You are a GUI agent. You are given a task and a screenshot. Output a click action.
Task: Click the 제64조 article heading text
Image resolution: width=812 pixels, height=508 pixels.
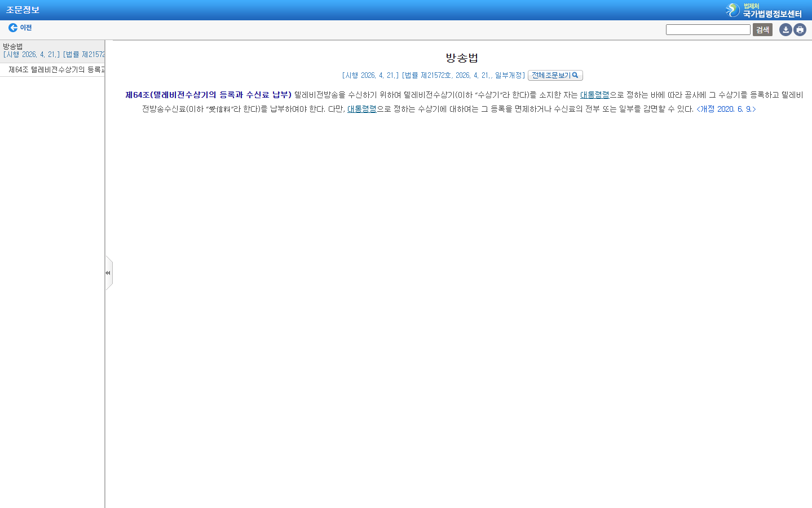(208, 95)
